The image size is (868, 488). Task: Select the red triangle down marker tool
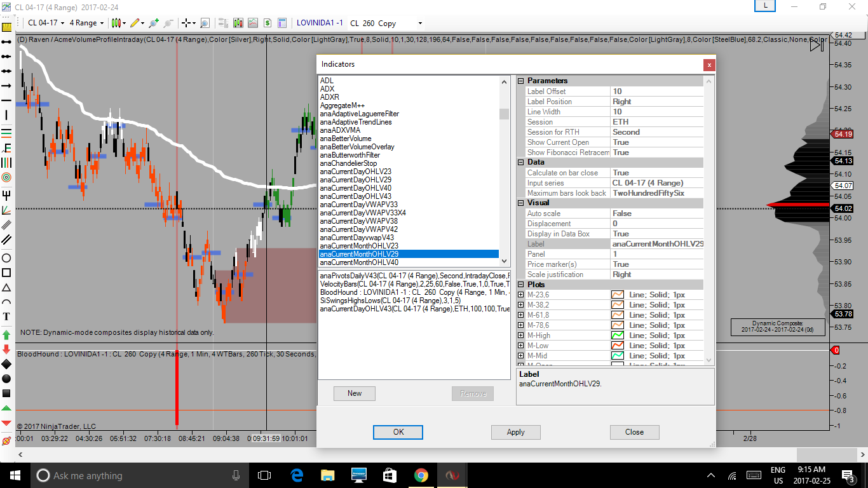(7, 423)
